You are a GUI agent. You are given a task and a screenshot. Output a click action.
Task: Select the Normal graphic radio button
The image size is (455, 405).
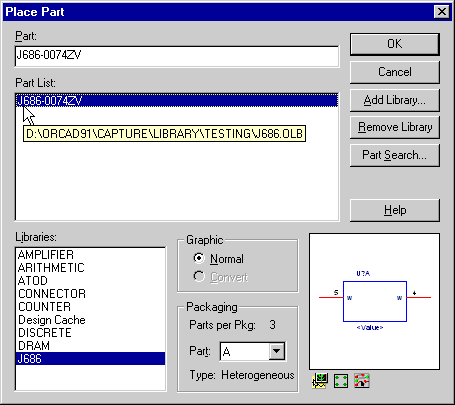click(x=199, y=258)
